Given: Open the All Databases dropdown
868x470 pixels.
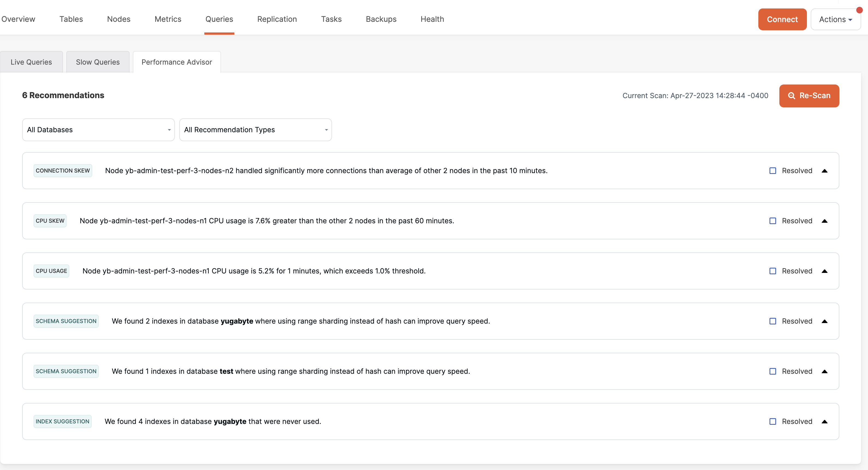Looking at the screenshot, I should 98,129.
